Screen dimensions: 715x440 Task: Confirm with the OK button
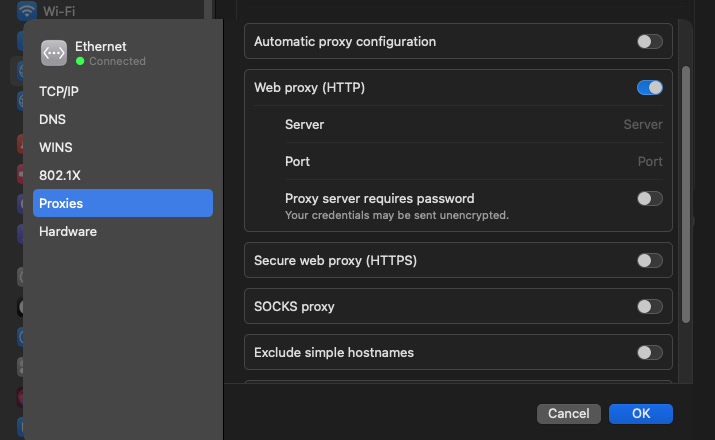(641, 414)
